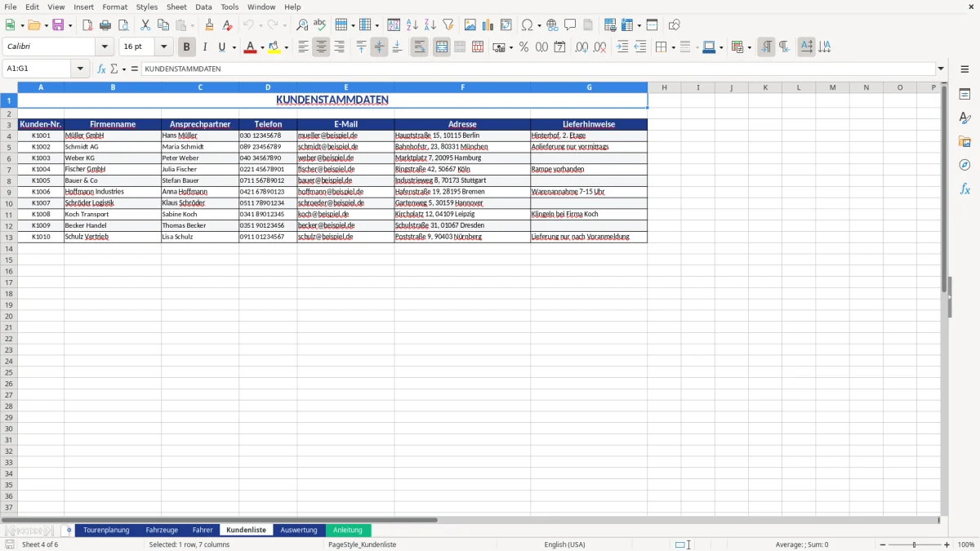Screen dimensions: 980x551
Task: Toggle Merge and Center Cells
Action: click(442, 47)
